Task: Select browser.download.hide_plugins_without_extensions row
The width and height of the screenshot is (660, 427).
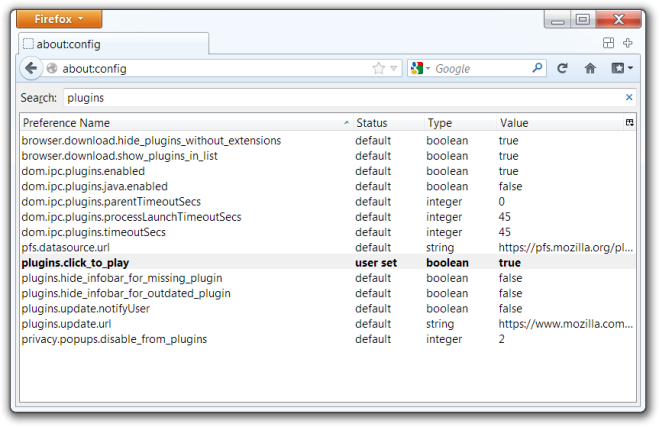Action: (327, 141)
